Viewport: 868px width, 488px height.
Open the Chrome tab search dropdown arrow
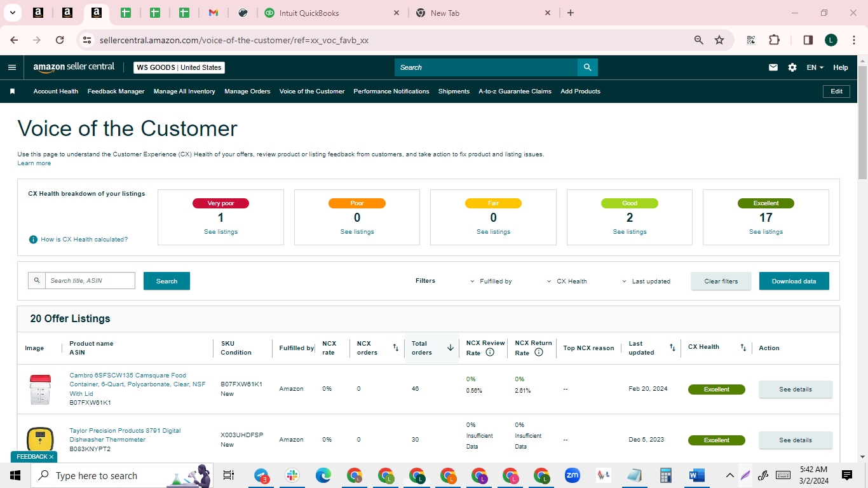[13, 13]
